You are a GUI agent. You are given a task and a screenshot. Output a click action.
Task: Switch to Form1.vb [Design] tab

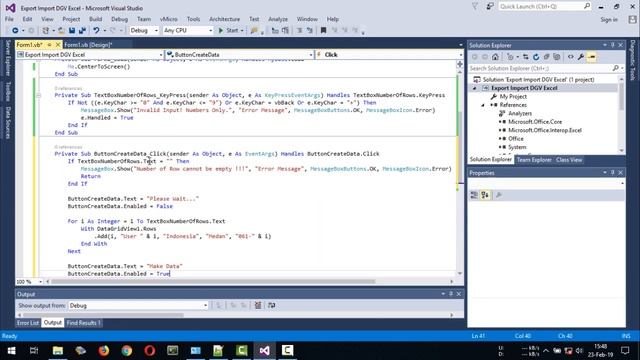coord(88,44)
